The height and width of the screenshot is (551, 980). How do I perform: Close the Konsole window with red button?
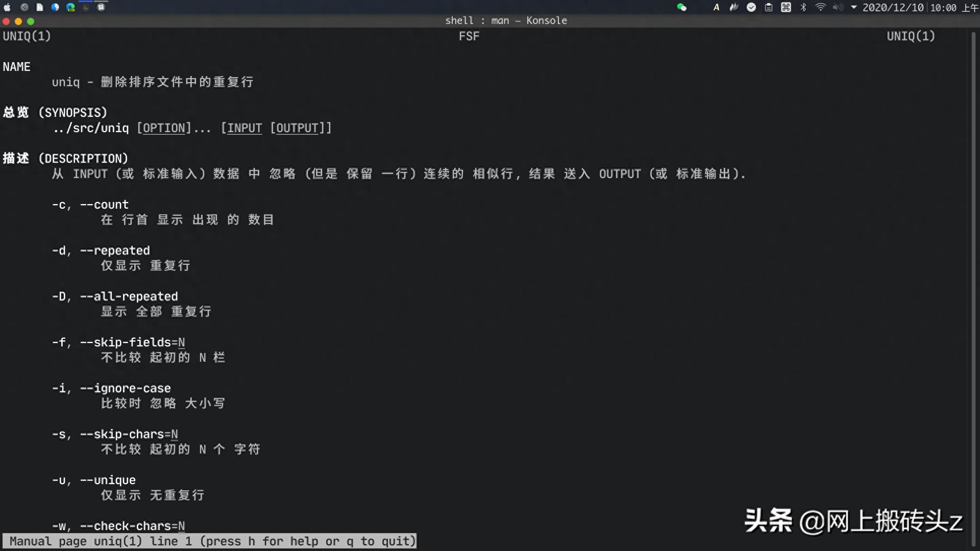(6, 21)
